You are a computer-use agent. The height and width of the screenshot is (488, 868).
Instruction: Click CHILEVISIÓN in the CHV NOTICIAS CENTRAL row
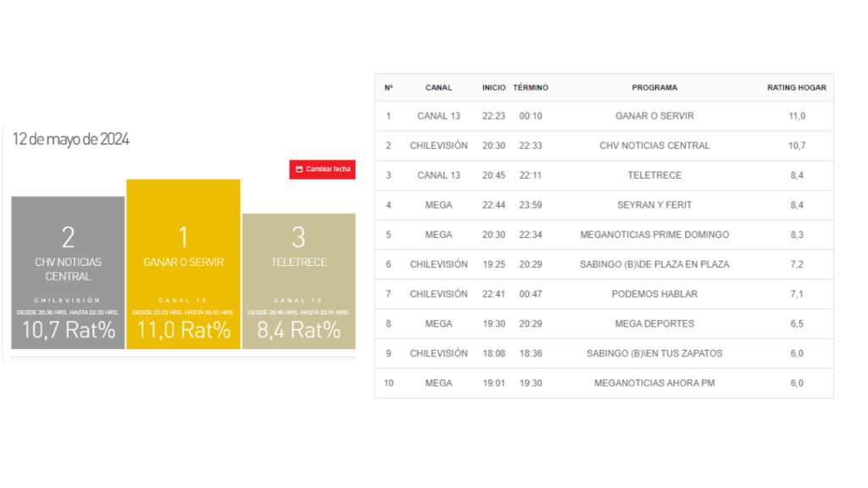pos(438,146)
